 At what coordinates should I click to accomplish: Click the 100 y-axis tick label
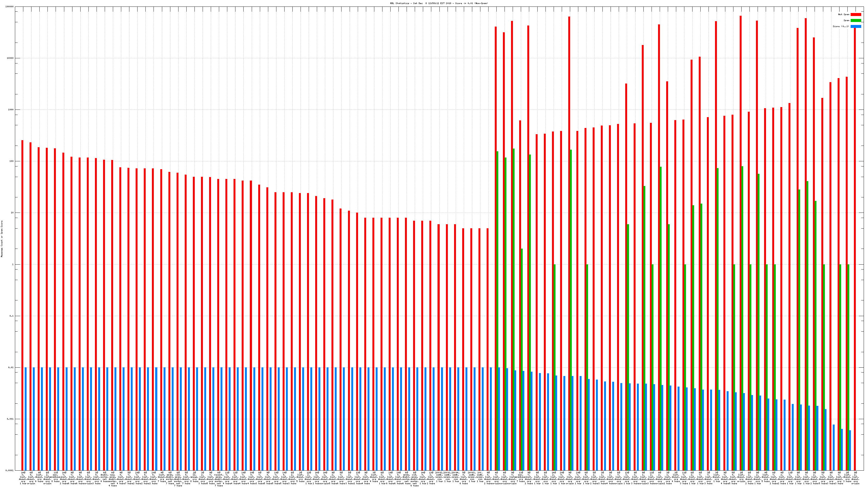tap(11, 161)
